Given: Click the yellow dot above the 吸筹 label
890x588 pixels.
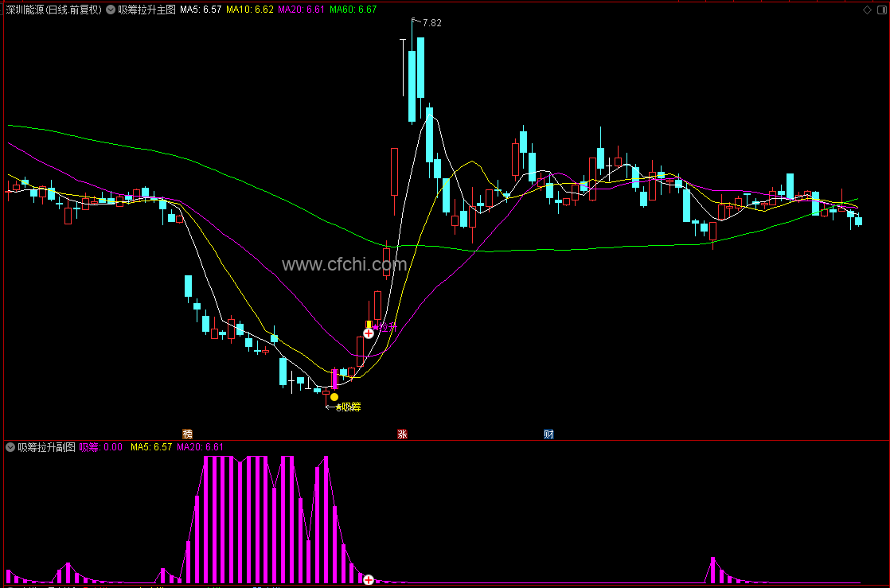Looking at the screenshot, I should pos(334,397).
